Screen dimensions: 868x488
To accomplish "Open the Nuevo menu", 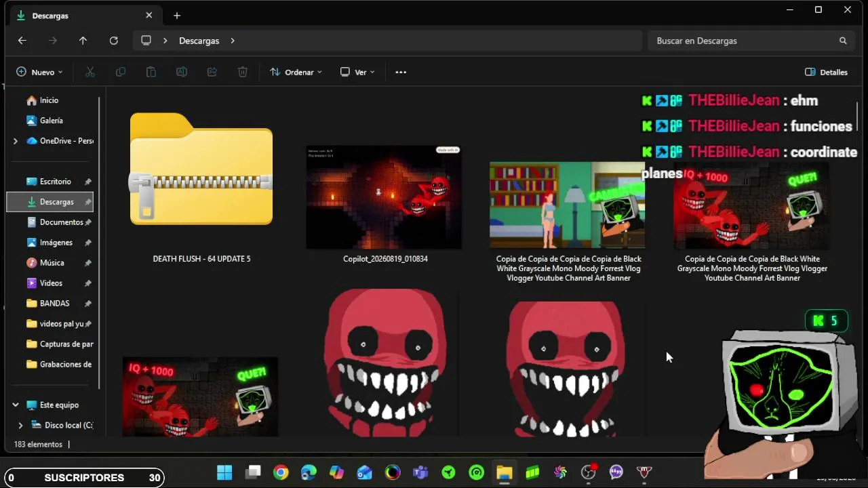I will pos(39,72).
